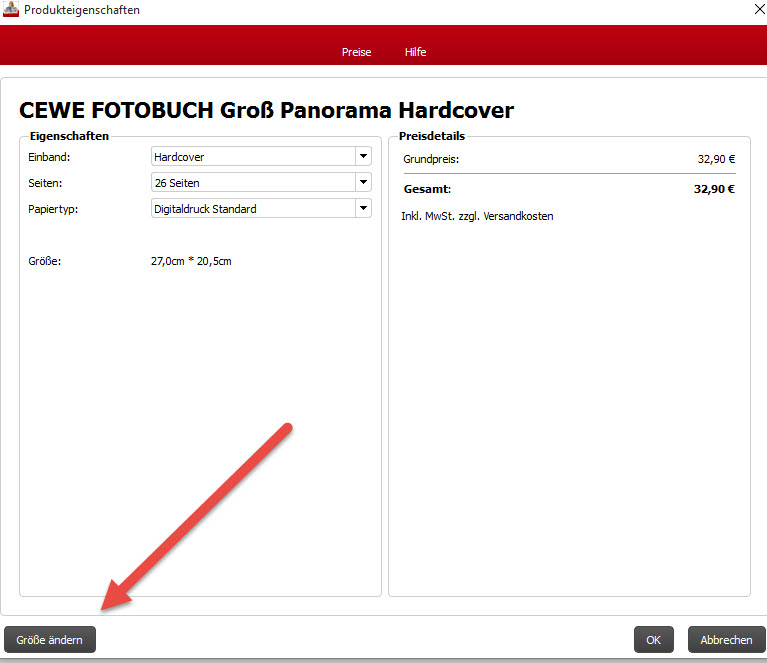
Task: Close the Produkteigenschaften dialog
Action: 759,9
